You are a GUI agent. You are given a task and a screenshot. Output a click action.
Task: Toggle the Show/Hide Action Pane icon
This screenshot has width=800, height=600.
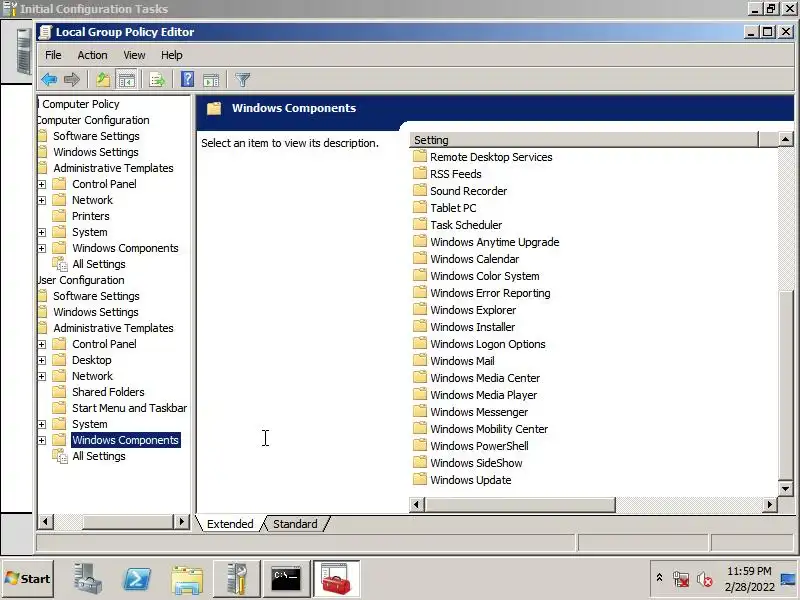point(211,80)
